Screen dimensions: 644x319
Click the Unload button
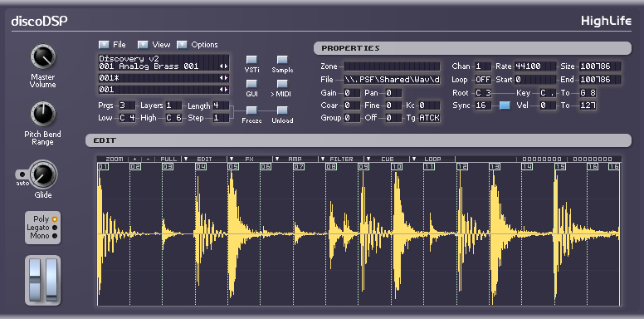click(x=282, y=110)
